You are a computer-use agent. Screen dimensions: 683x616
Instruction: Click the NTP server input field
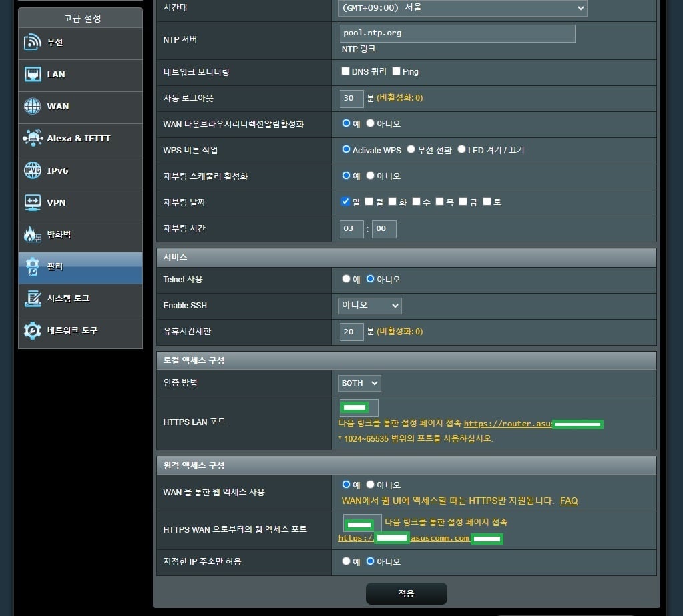tap(457, 33)
